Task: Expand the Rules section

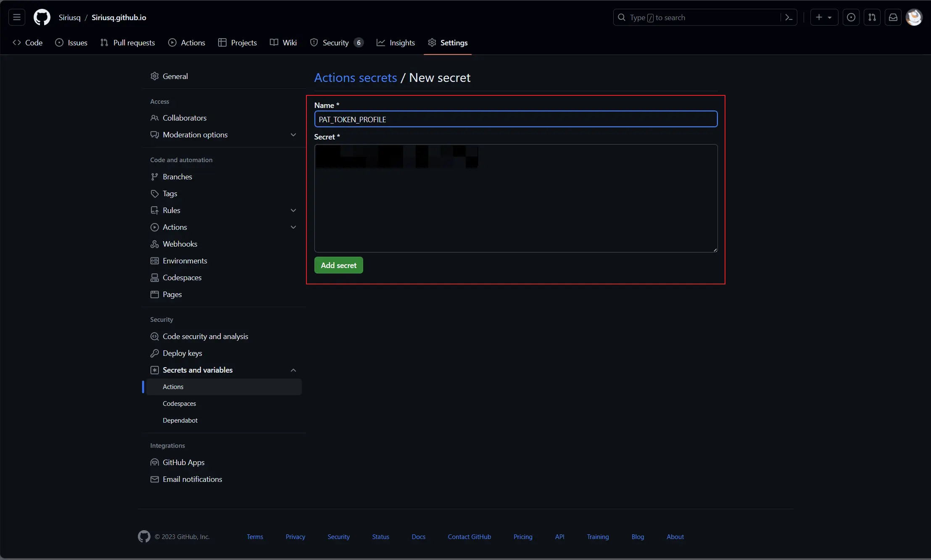Action: 293,210
